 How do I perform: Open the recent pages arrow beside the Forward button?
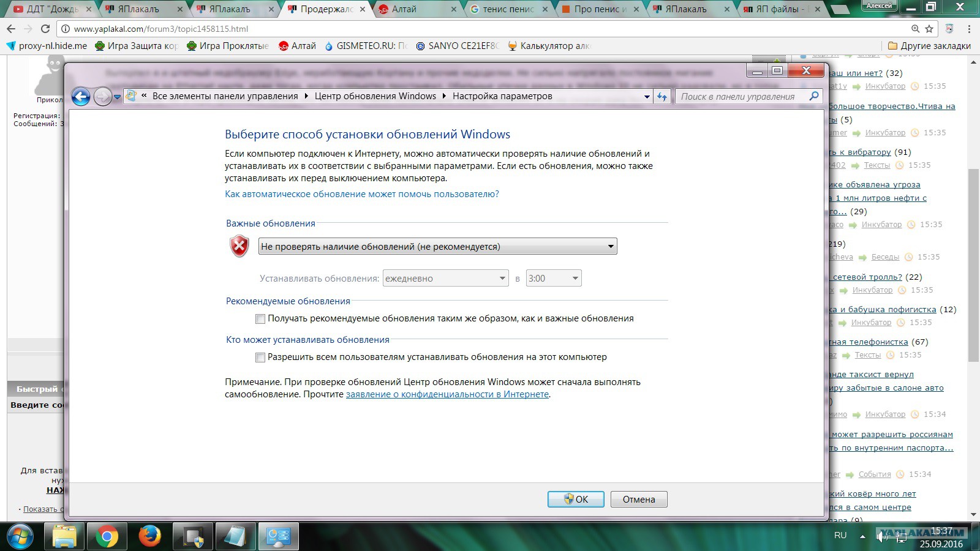pyautogui.click(x=117, y=97)
